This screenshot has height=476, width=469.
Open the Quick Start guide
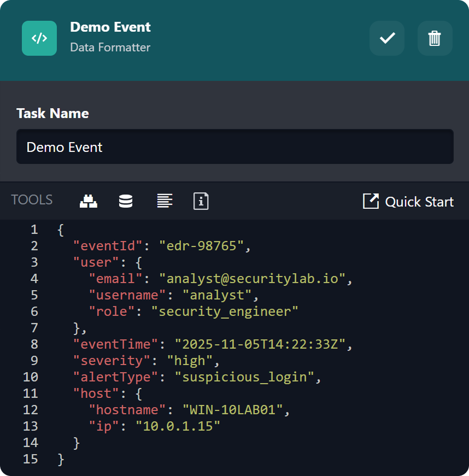click(419, 202)
